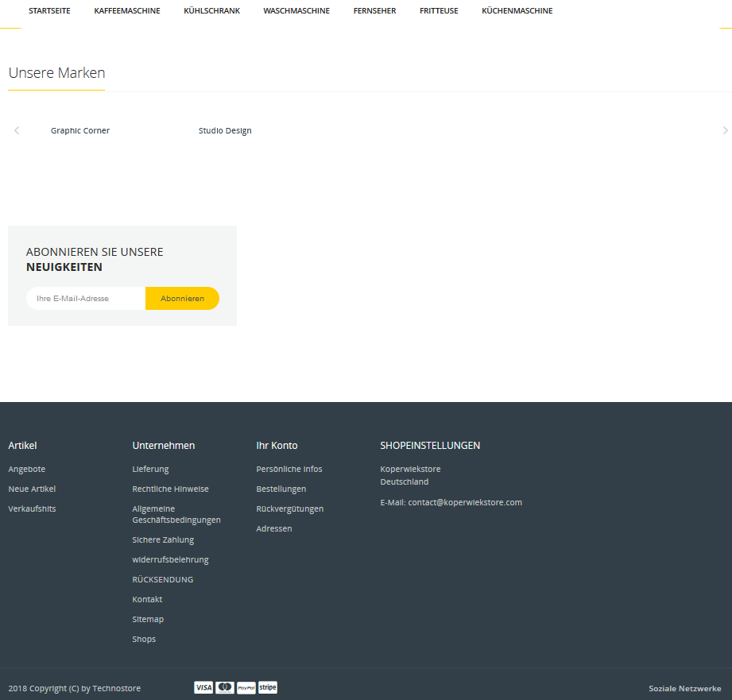Image resolution: width=732 pixels, height=700 pixels.
Task: Open the Rückvergütungen account link
Action: click(290, 509)
